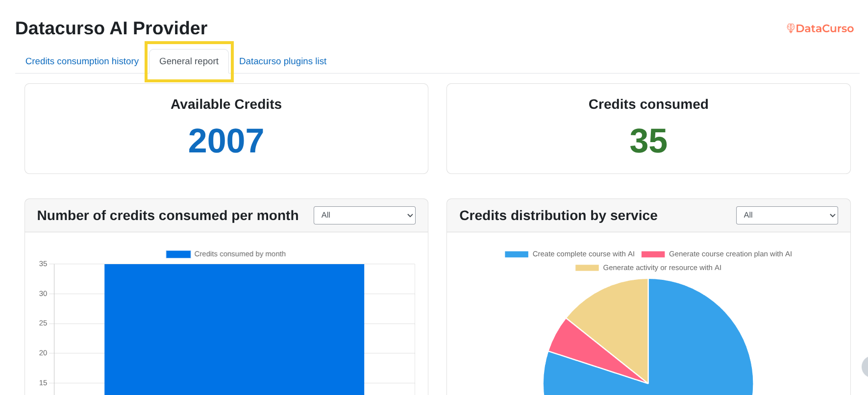Open the Credits consumption history tab

[x=82, y=61]
